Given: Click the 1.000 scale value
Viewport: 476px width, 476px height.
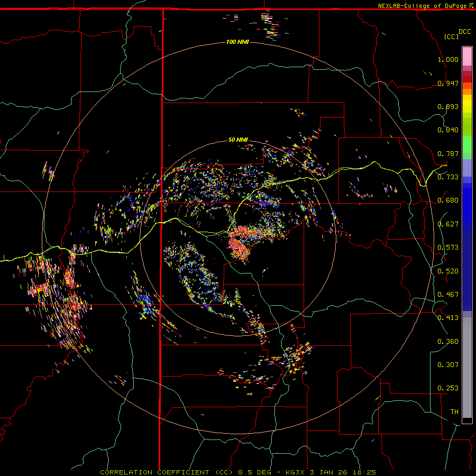Looking at the screenshot, I should click(x=448, y=59).
